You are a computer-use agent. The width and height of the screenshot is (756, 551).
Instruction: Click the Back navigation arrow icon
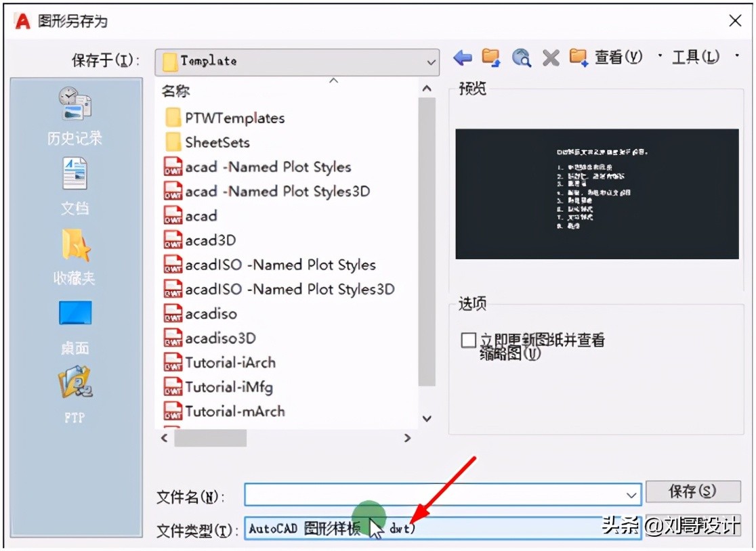click(x=462, y=58)
